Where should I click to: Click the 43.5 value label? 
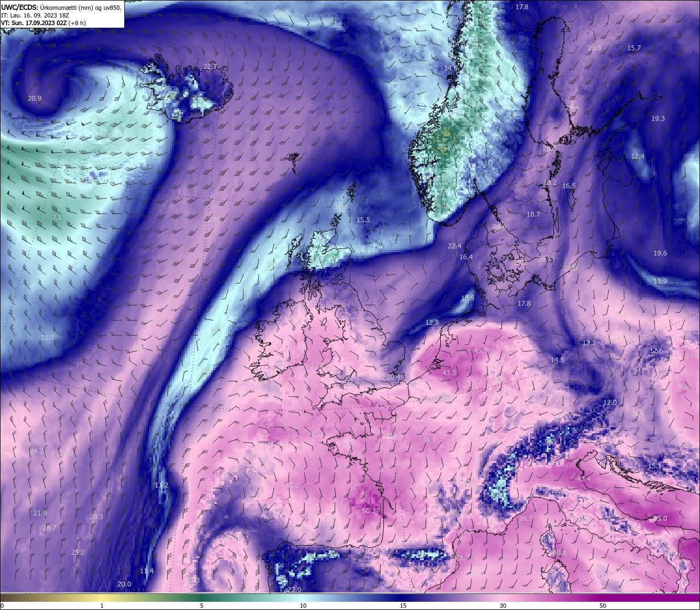click(x=481, y=350)
